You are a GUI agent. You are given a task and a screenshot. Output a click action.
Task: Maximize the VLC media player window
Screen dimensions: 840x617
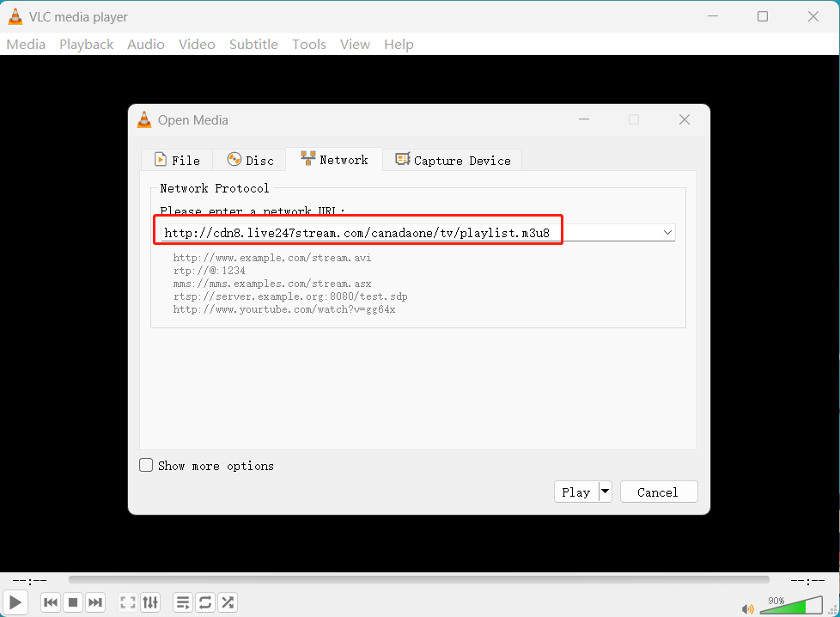tap(763, 16)
